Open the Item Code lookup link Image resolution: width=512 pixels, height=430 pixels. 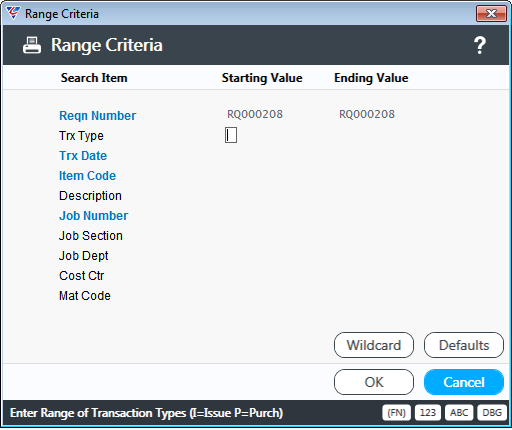tap(87, 176)
